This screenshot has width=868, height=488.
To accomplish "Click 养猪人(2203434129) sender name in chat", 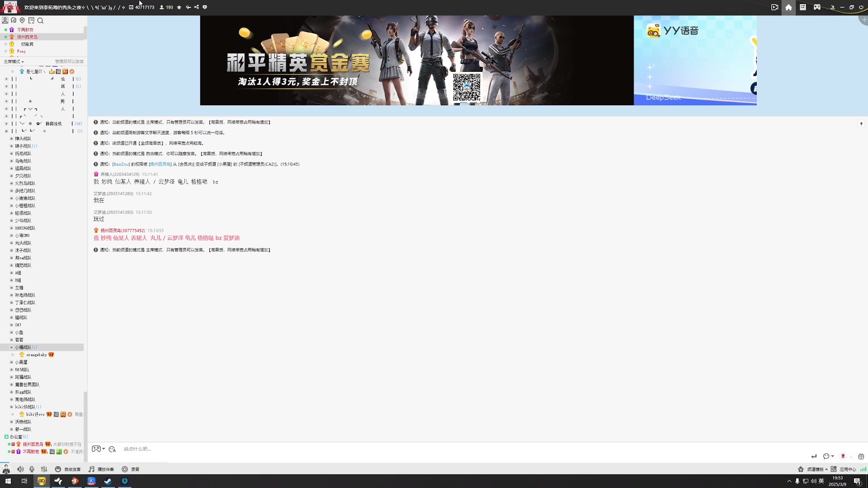I will click(120, 174).
